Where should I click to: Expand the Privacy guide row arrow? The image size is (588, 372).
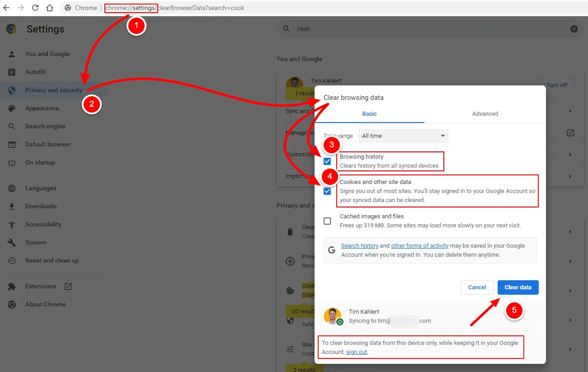click(x=570, y=261)
